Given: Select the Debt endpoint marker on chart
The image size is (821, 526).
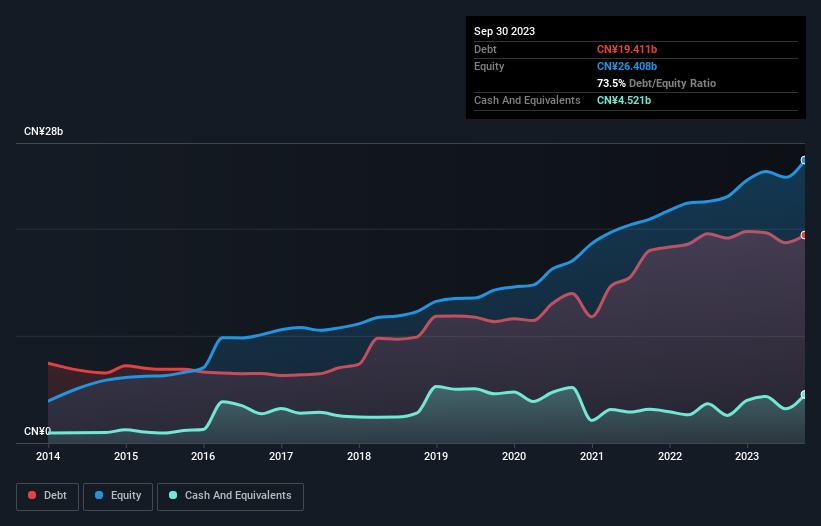Looking at the screenshot, I should (804, 235).
